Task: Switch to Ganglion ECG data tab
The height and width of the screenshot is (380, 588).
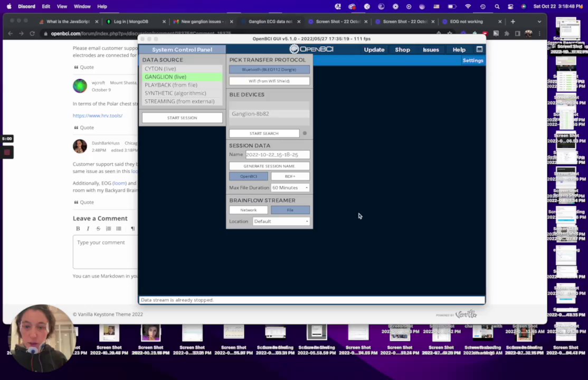Action: tap(270, 22)
